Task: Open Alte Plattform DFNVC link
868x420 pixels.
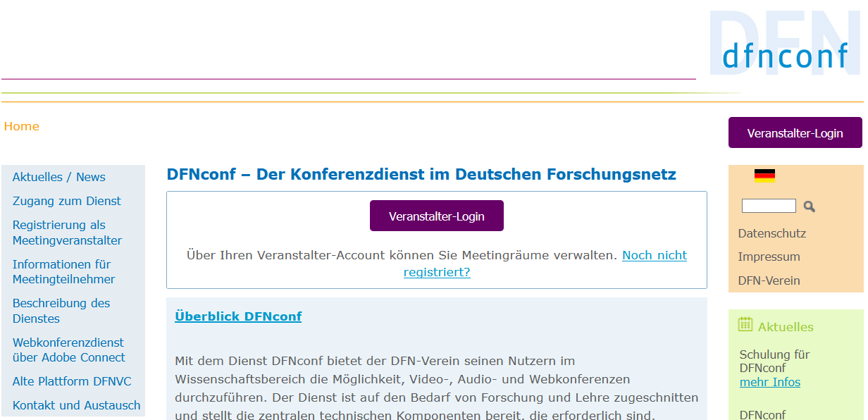Action: click(72, 381)
